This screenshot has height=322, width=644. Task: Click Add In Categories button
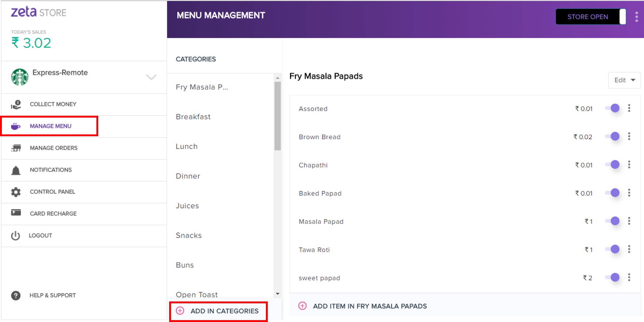click(218, 311)
